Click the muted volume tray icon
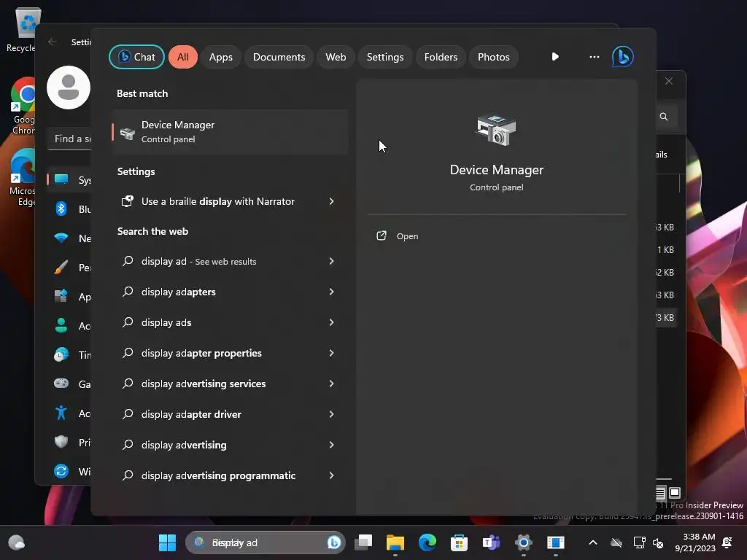 658,542
